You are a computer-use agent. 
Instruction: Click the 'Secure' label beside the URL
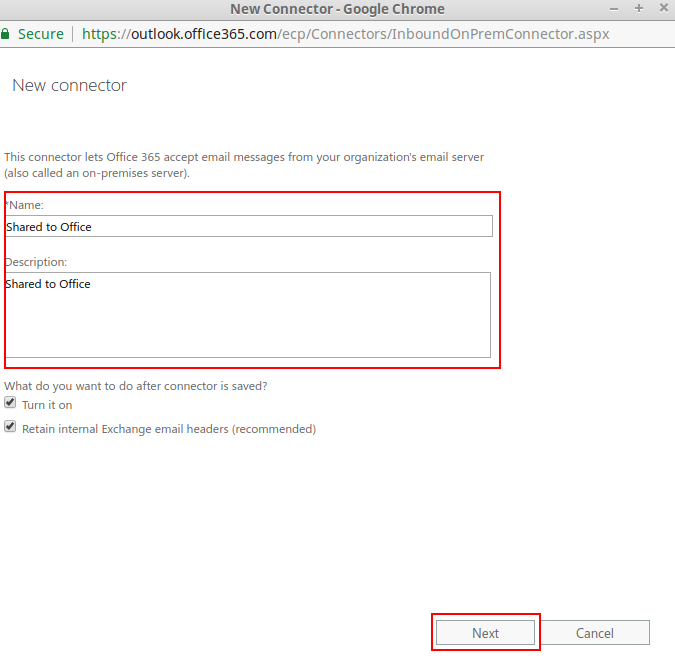tap(41, 34)
